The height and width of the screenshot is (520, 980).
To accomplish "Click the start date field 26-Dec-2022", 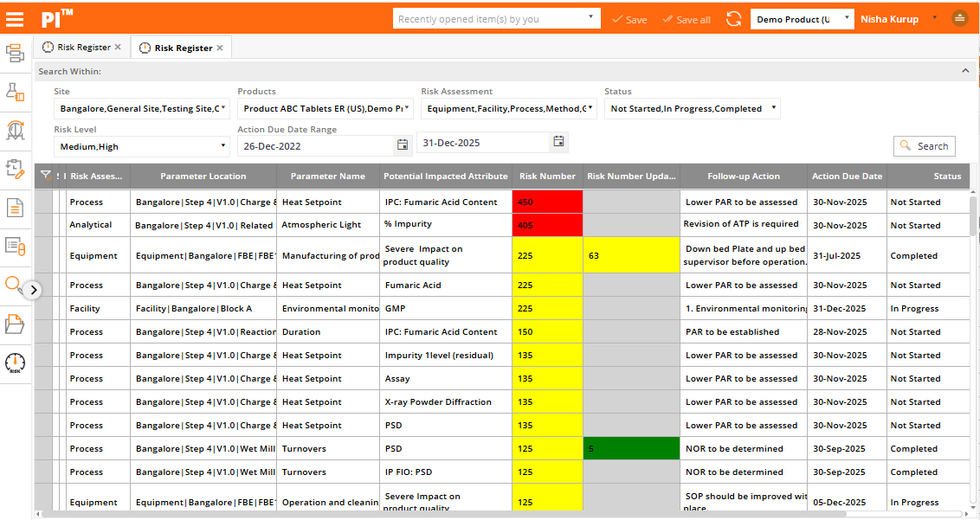I will click(316, 145).
